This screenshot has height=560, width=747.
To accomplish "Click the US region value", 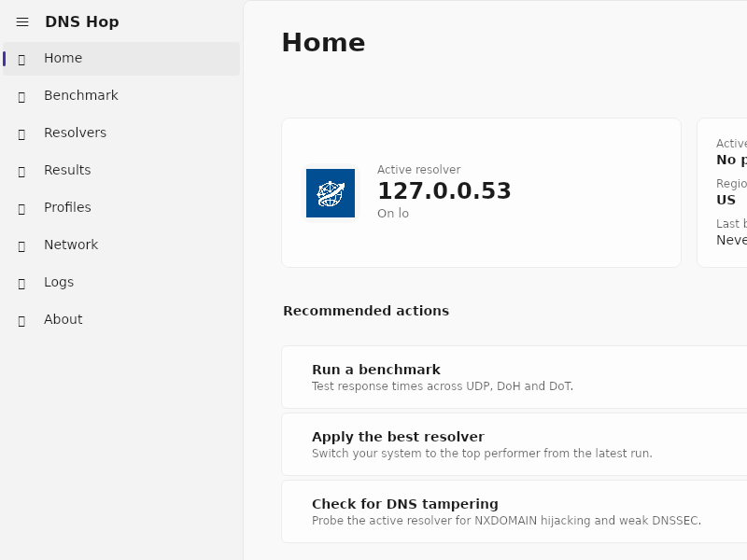I will click(x=726, y=200).
